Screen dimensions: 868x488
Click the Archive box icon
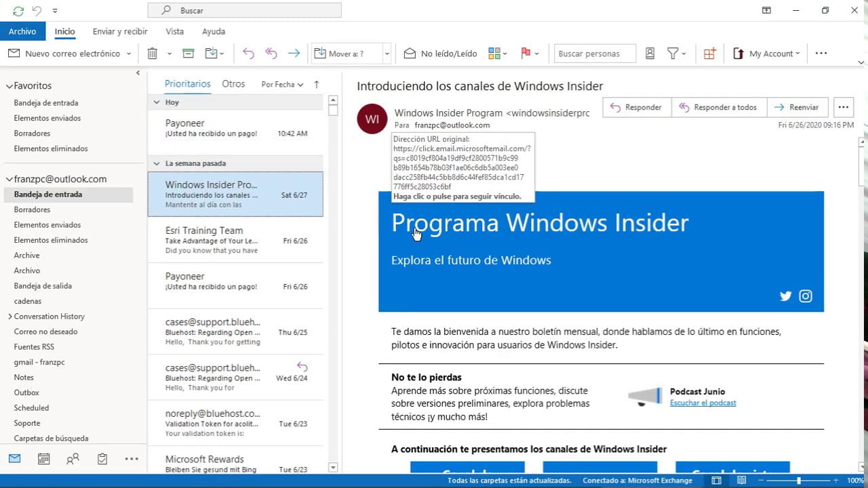(x=189, y=54)
